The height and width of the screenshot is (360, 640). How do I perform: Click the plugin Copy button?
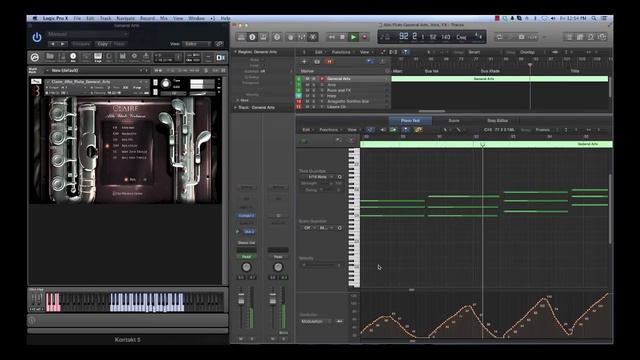click(102, 44)
